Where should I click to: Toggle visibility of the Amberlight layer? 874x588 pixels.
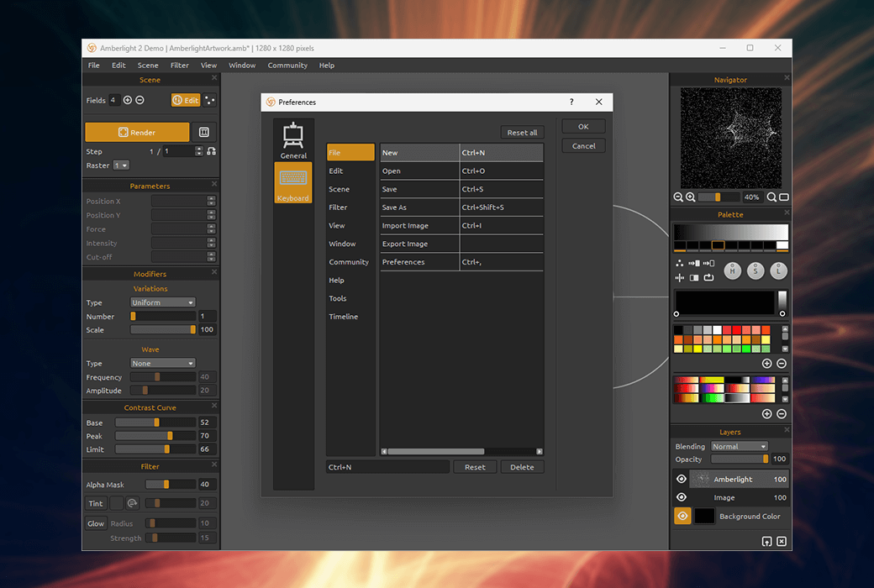pos(682,480)
